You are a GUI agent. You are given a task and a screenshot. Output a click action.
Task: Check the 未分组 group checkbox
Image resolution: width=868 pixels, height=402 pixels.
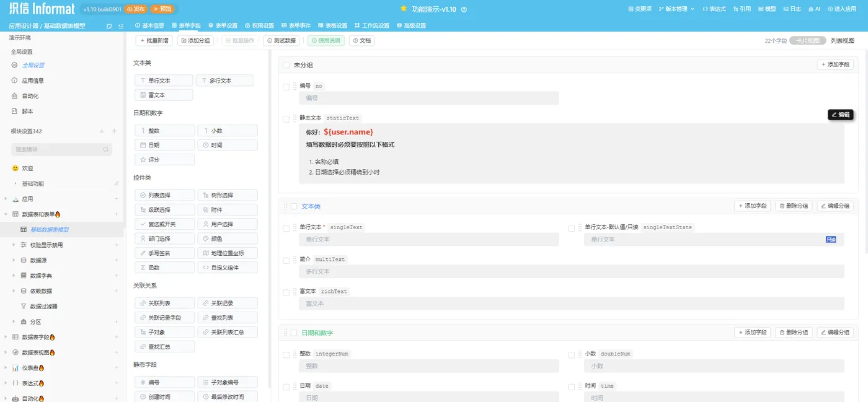coord(286,65)
